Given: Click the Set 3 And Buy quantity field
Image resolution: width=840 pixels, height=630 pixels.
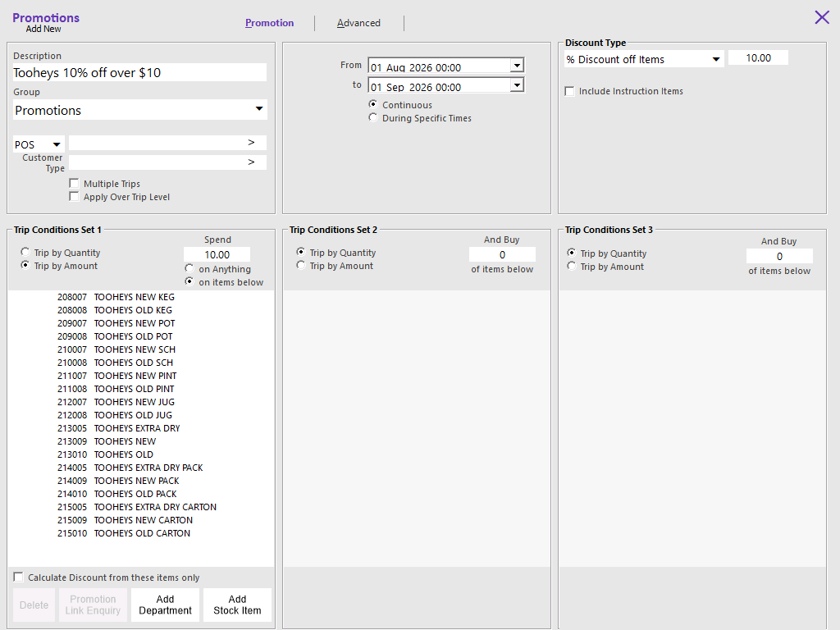Looking at the screenshot, I should coord(779,256).
